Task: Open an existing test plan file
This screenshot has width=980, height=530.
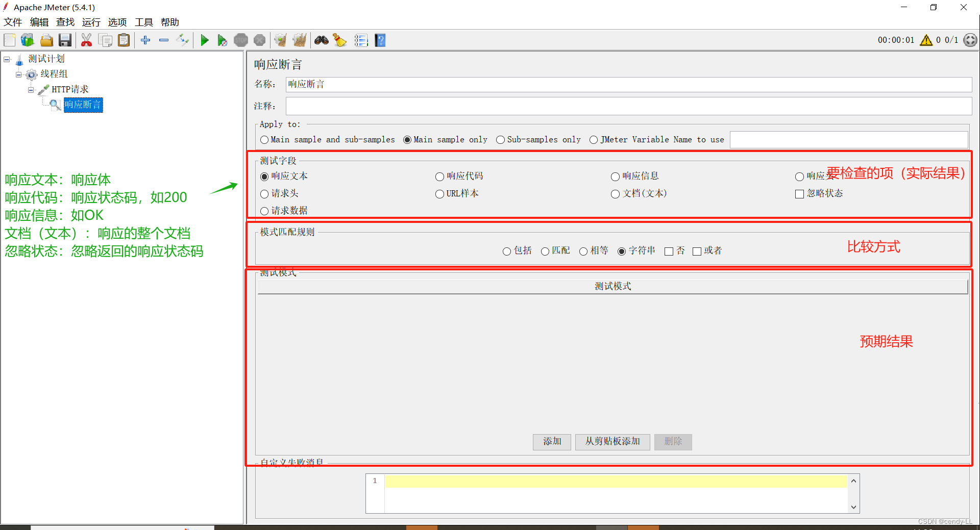Action: 46,40
